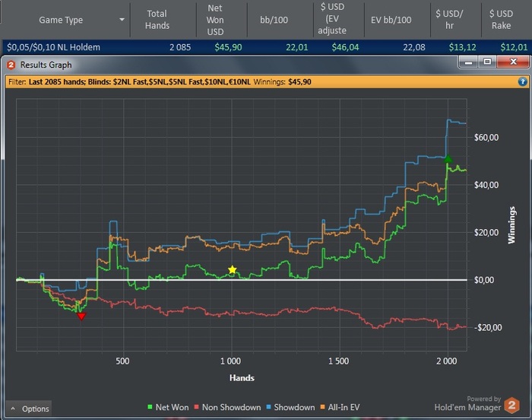The height and width of the screenshot is (420, 532).
Task: Sort by bb/100 column header
Action: click(x=274, y=20)
